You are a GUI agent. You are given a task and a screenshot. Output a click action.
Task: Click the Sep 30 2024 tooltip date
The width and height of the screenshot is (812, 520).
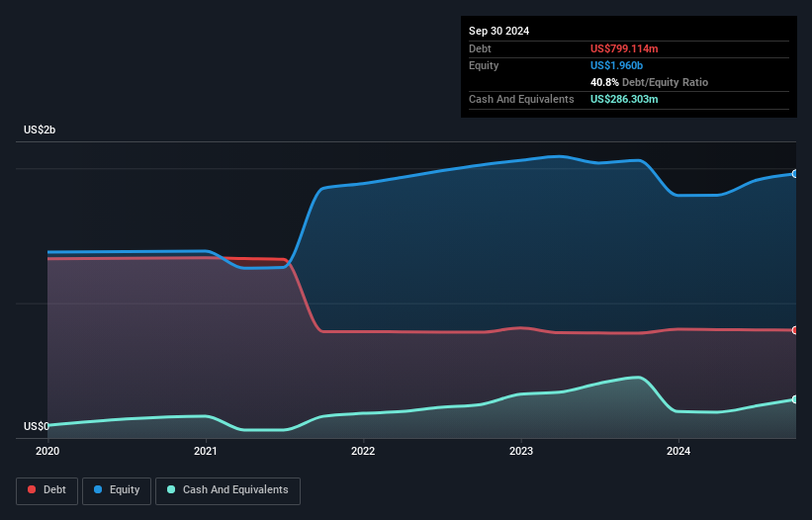498,31
